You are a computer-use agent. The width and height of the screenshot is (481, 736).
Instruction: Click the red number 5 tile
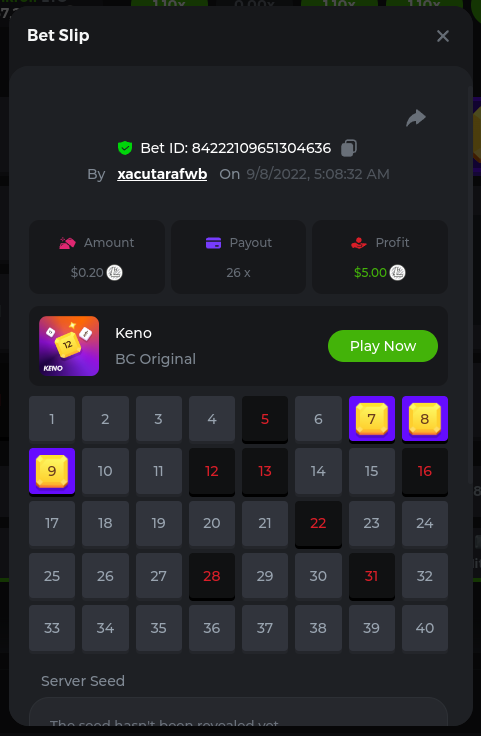265,419
